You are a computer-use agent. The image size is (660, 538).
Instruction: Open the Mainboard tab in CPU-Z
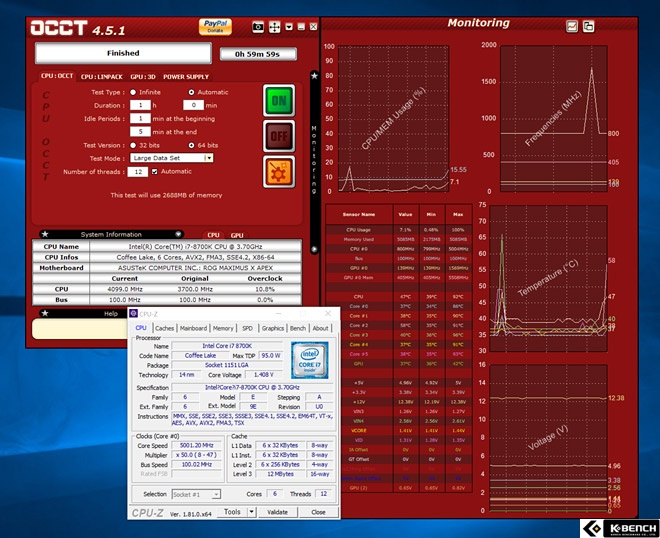coord(193,328)
